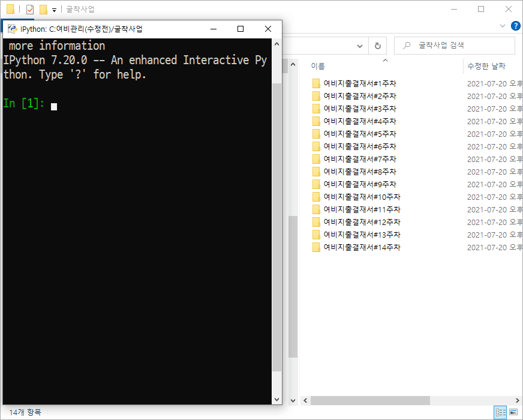Select folder icon of 여비지출결재서#3주차
523x420 pixels.
pyautogui.click(x=316, y=109)
